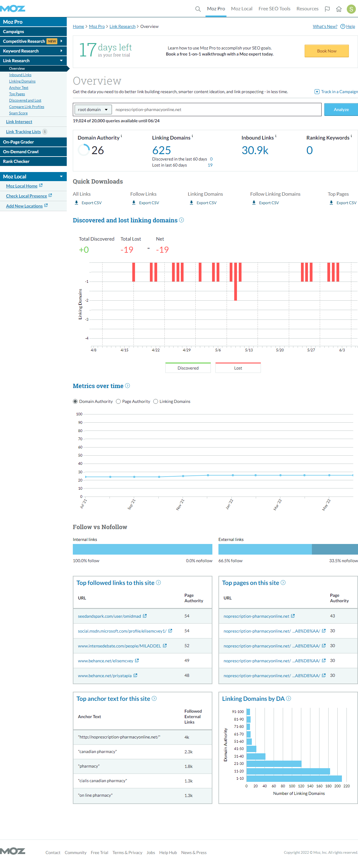
Task: Select the Domain Authority radio button
Action: point(75,401)
